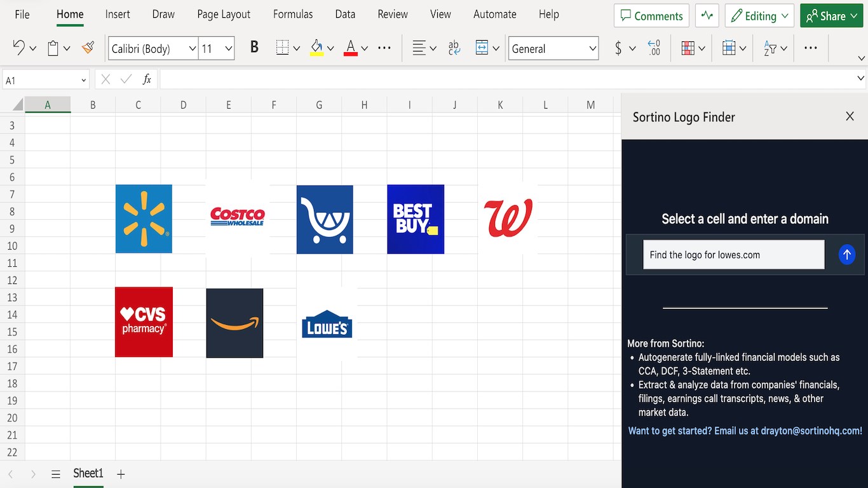Screen dimensions: 868x488
Task: Select the Format Painter brush
Action: [88, 48]
